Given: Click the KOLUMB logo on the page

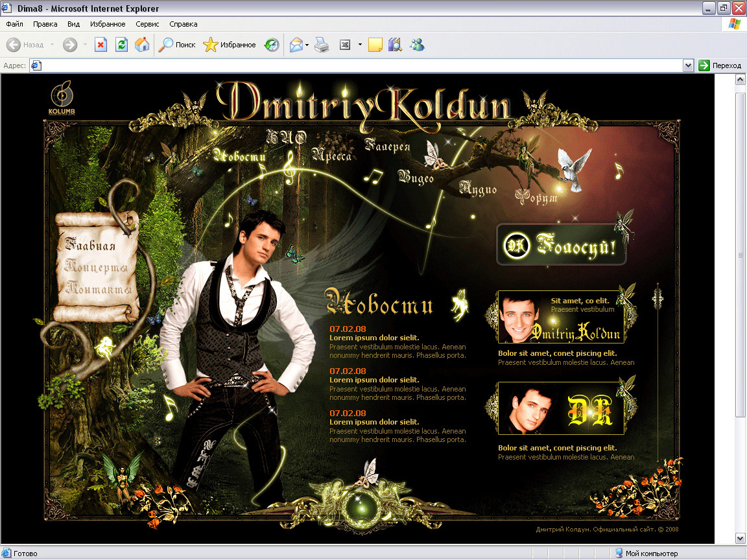Looking at the screenshot, I should coord(62,98).
